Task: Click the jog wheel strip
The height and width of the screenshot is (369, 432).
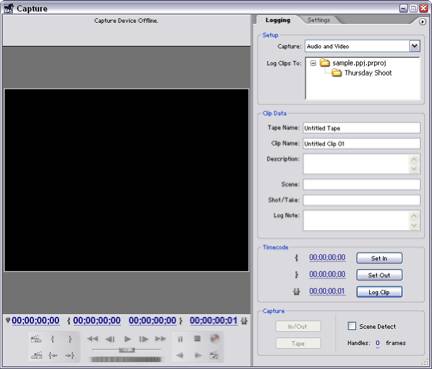Action: tap(126, 359)
